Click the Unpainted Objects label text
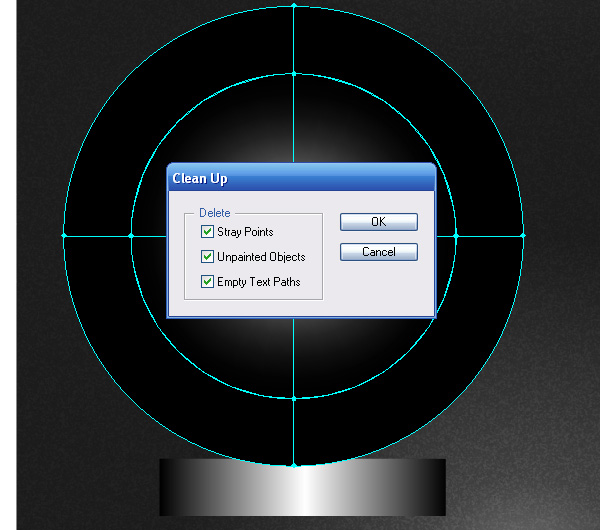This screenshot has height=530, width=600. pyautogui.click(x=261, y=257)
